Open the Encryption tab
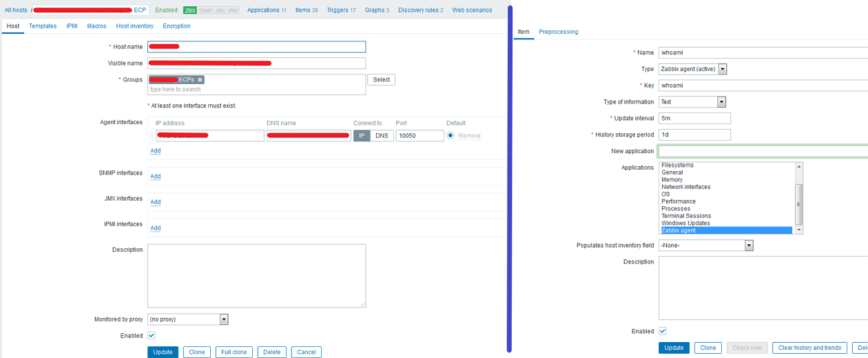 click(176, 26)
